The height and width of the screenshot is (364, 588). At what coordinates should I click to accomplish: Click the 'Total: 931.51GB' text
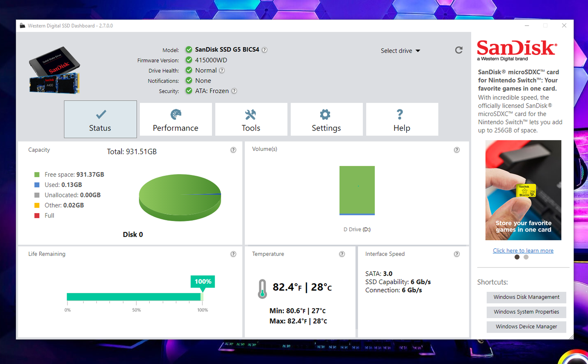(x=132, y=152)
